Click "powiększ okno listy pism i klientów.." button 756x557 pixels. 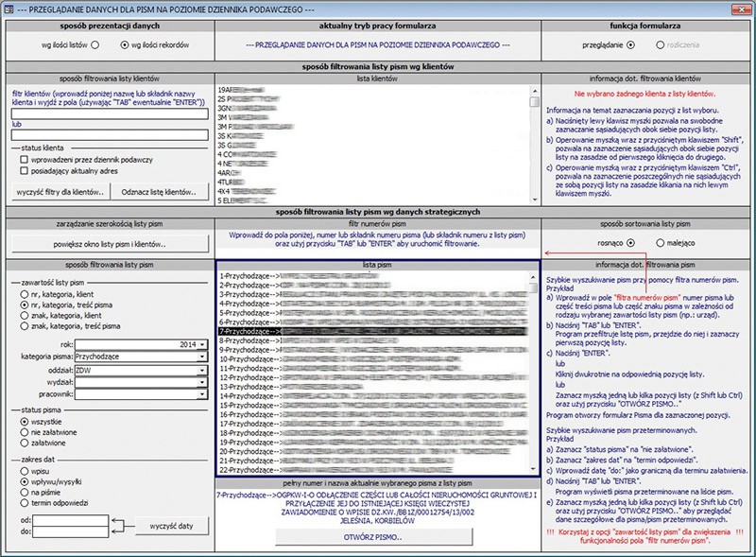coord(110,244)
